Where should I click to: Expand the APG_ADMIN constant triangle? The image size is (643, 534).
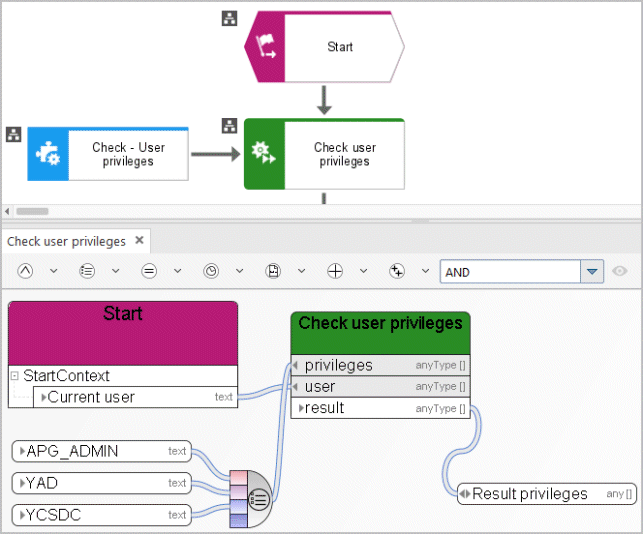pos(23,451)
